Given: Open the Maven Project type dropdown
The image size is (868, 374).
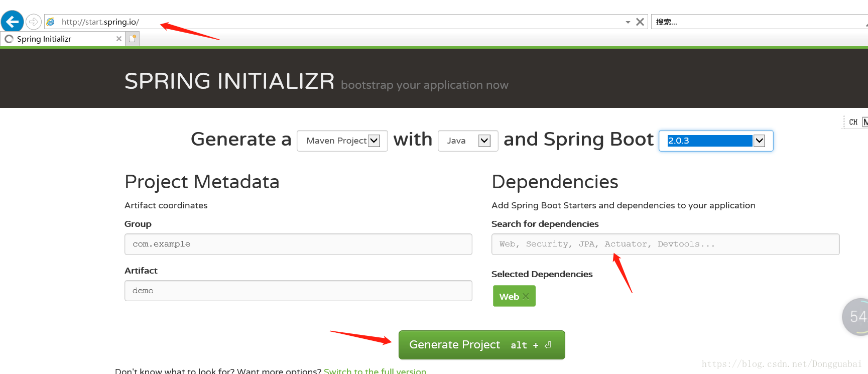Looking at the screenshot, I should pyautogui.click(x=342, y=141).
